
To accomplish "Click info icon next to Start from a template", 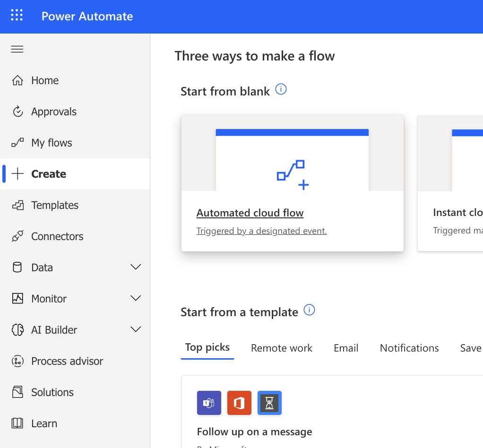I will coord(309,310).
